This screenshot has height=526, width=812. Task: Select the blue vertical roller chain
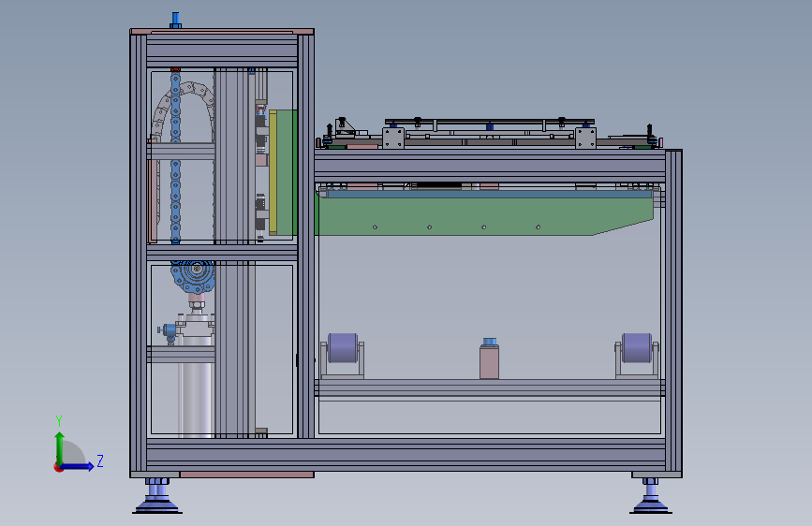tap(175, 157)
